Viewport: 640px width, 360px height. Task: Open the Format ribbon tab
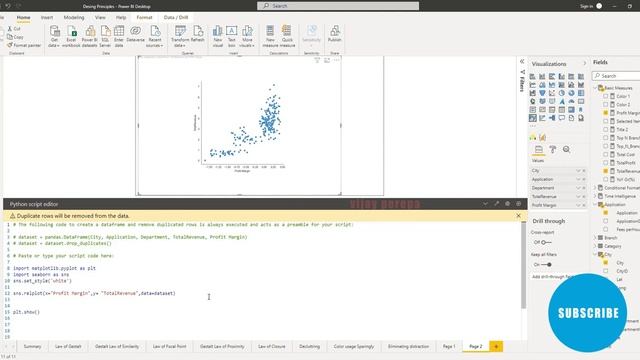pyautogui.click(x=144, y=18)
